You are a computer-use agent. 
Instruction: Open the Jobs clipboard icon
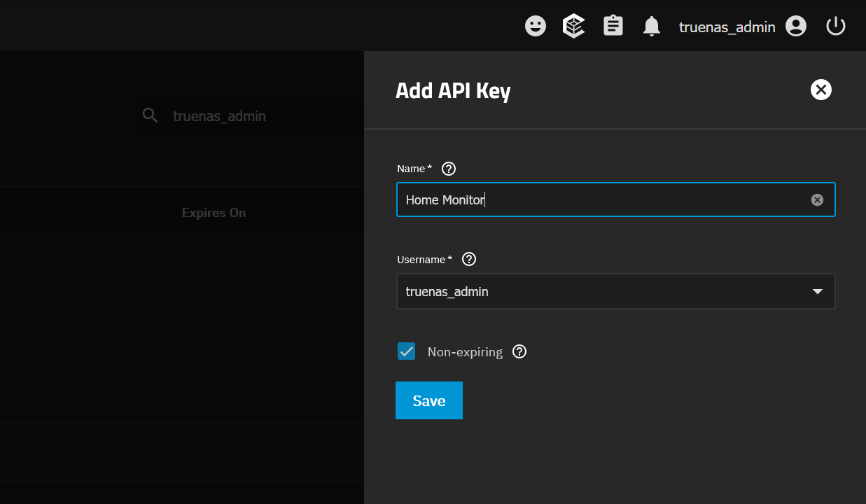[x=613, y=27]
